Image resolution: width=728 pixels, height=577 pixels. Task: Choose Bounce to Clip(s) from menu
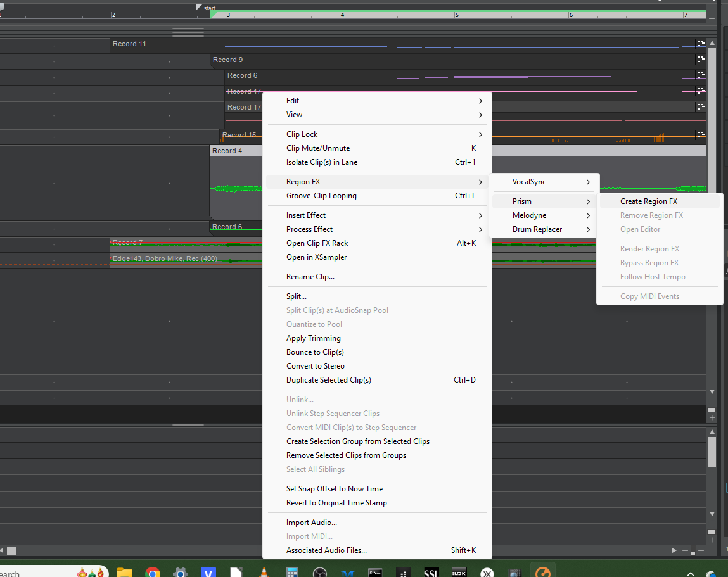tap(315, 352)
